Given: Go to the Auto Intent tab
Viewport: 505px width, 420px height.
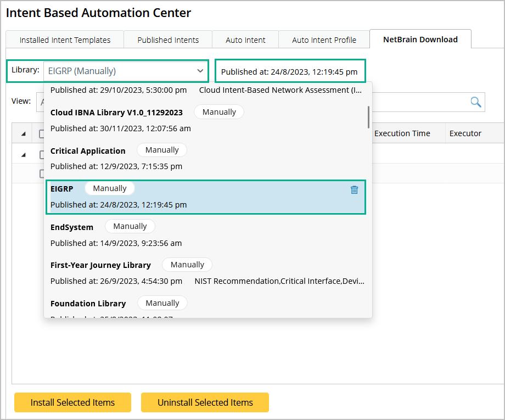Looking at the screenshot, I should (x=245, y=40).
